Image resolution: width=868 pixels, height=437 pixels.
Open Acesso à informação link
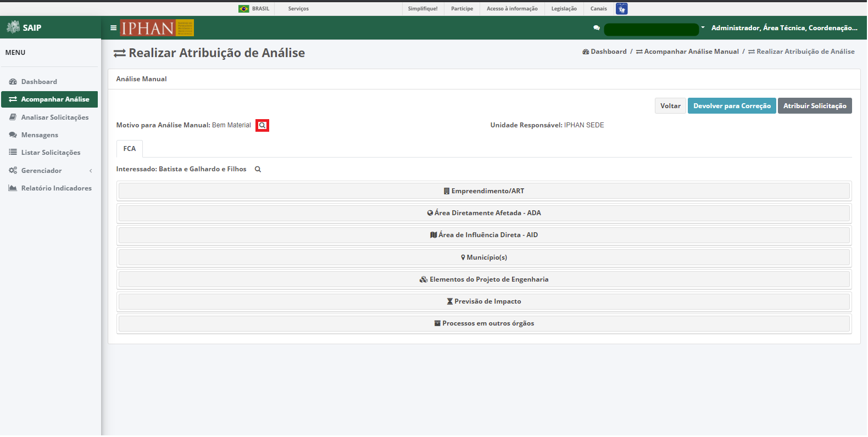click(512, 9)
